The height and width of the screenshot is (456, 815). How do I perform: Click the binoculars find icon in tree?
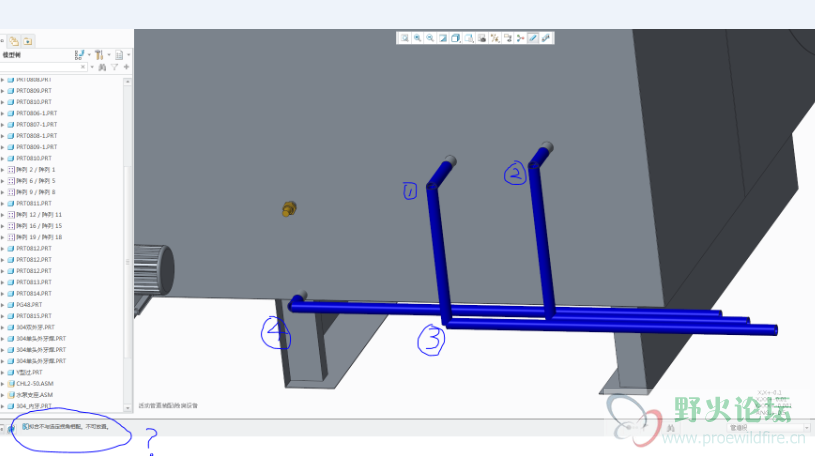tap(102, 67)
